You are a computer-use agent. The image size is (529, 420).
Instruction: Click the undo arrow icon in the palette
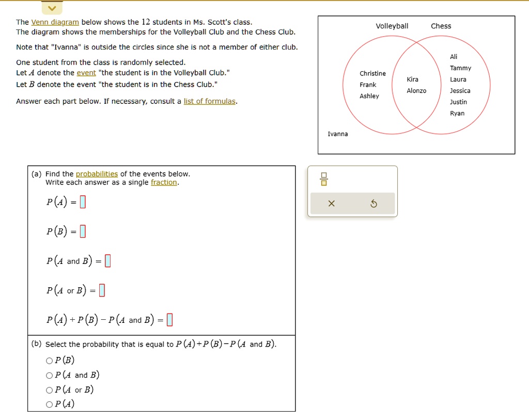point(373,203)
